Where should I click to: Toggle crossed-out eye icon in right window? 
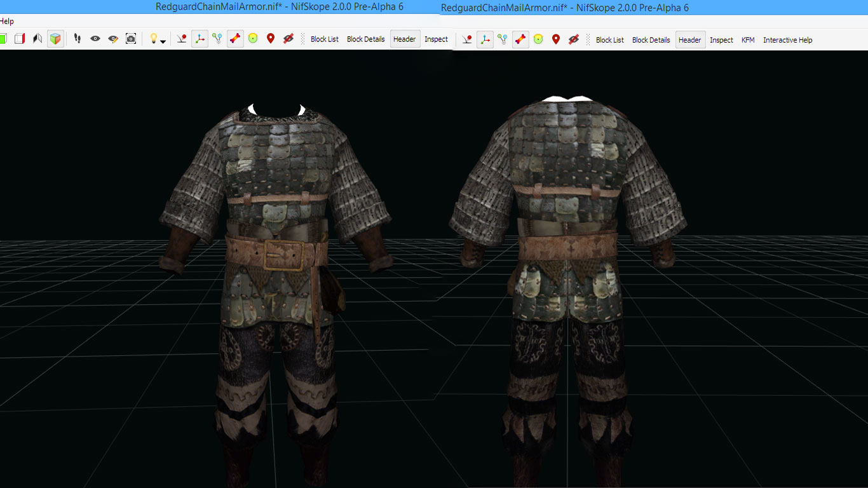574,39
